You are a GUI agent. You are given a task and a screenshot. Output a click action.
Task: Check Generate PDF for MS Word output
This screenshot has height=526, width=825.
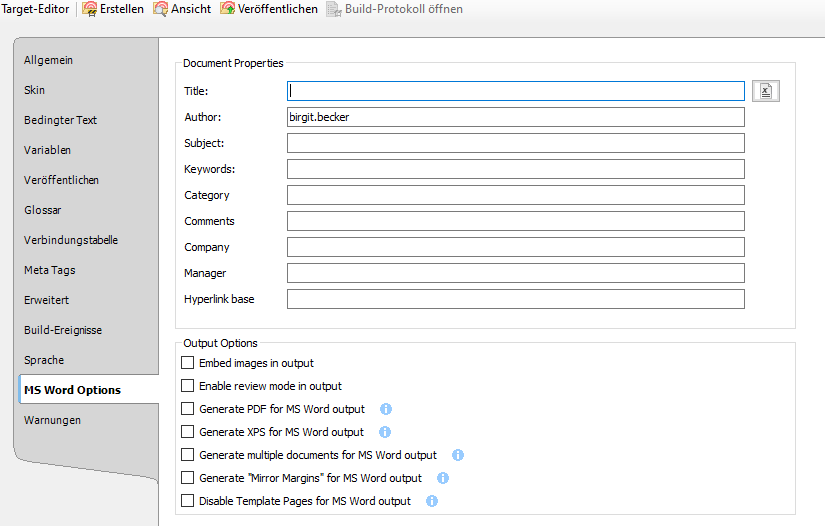pos(187,409)
